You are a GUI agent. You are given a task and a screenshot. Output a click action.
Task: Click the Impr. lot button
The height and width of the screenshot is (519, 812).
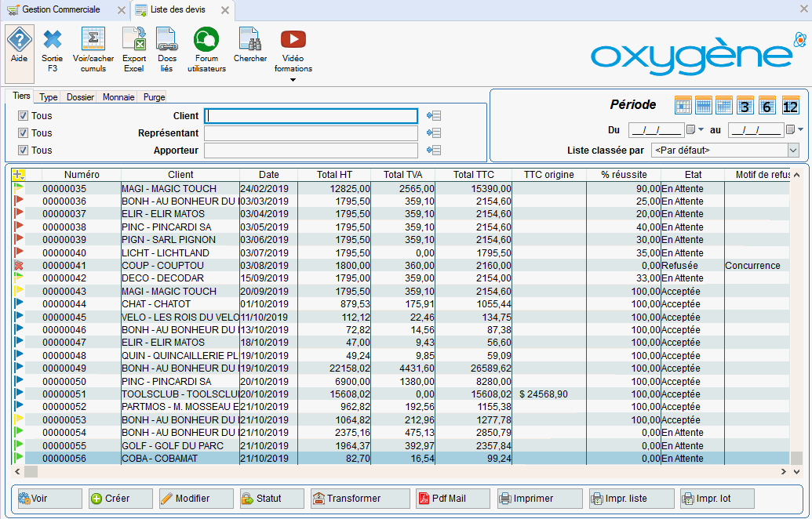[717, 499]
